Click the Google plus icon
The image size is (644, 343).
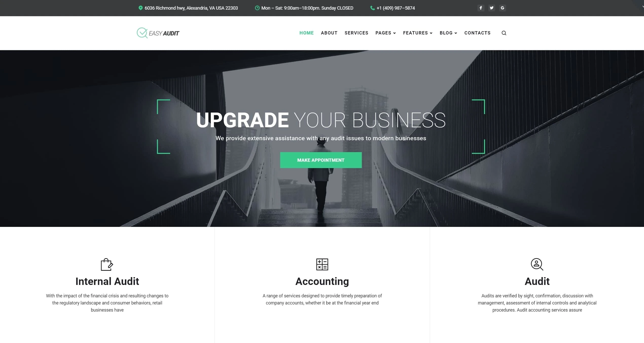point(502,8)
